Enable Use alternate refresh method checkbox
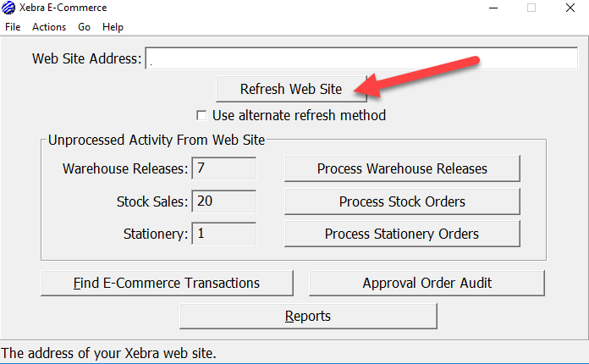 pos(201,115)
